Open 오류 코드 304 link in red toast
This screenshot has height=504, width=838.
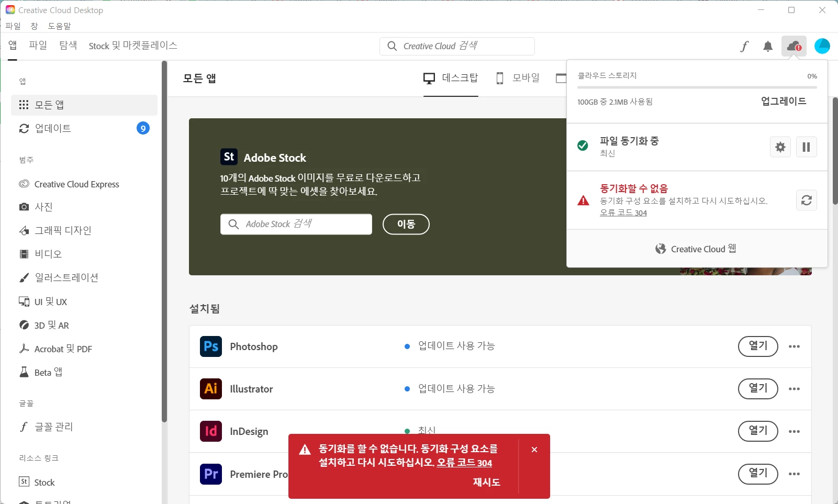[x=465, y=463]
